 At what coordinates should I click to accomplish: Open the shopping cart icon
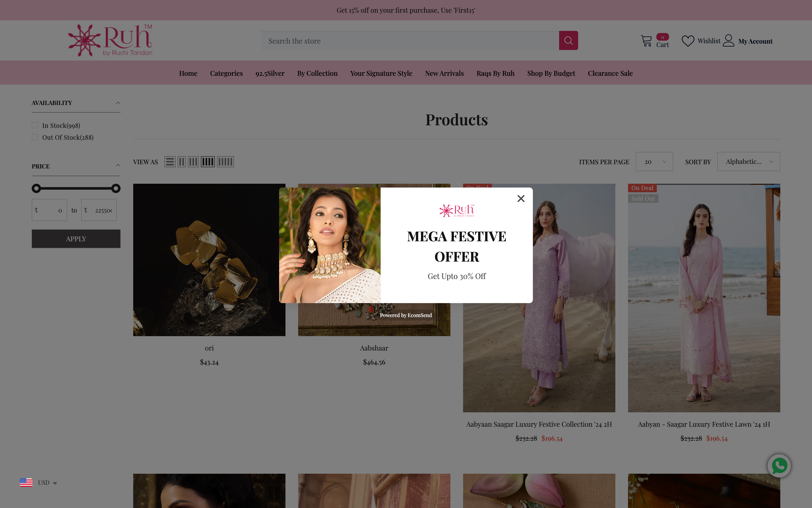coord(646,41)
